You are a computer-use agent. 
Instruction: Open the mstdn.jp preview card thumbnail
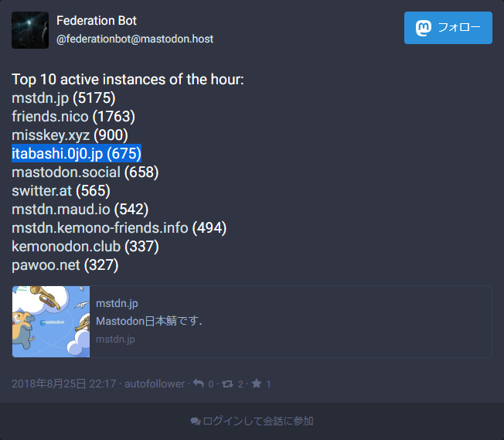tap(51, 322)
